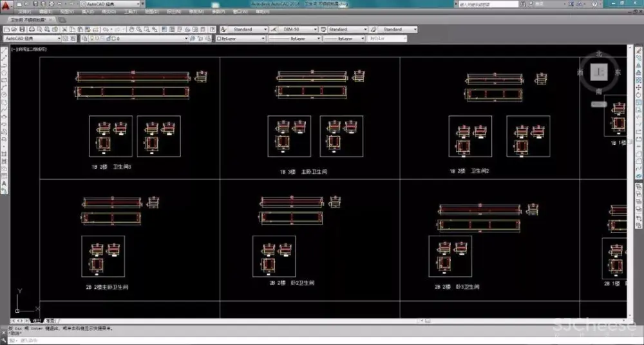Toggle layer 0 on/off light bulb
This screenshot has height=345, width=644.
pos(91,38)
